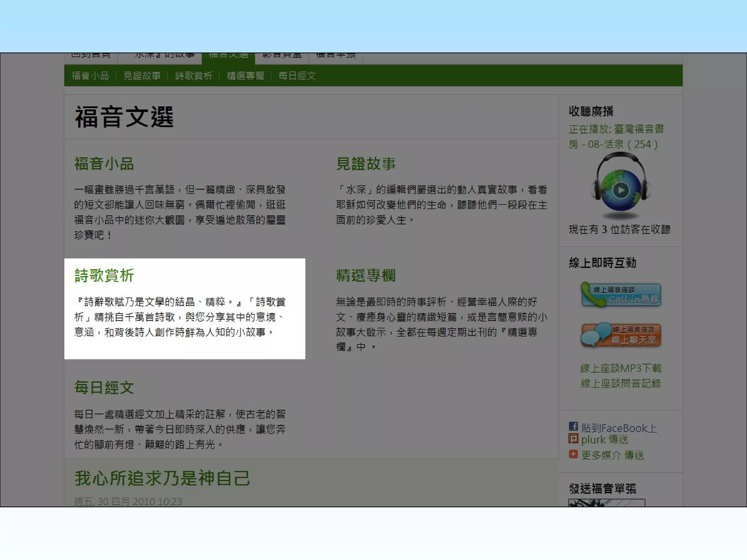This screenshot has height=560, width=747.
Task: Open 線上座談問答記錄 link
Action: pos(620,384)
